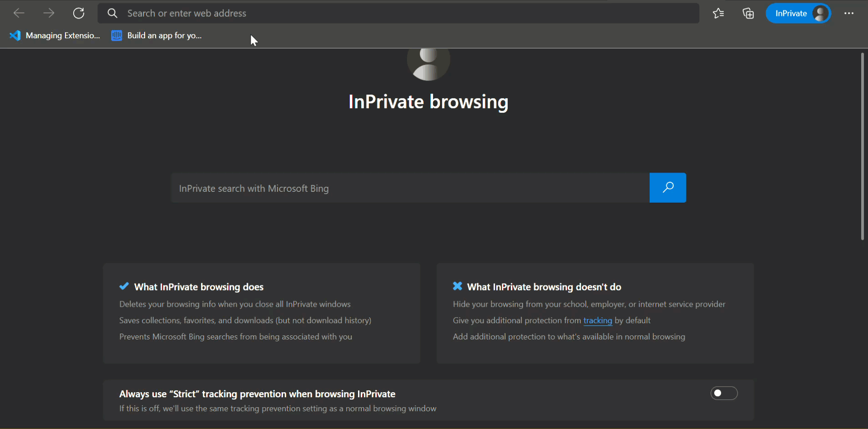Open the 'Build an app for yo...' bookmark
868x429 pixels.
pyautogui.click(x=156, y=35)
